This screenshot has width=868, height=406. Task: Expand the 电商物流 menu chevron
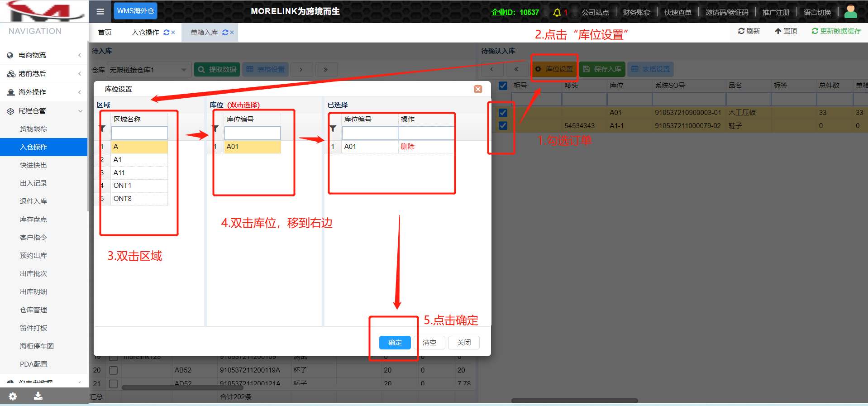pos(80,55)
